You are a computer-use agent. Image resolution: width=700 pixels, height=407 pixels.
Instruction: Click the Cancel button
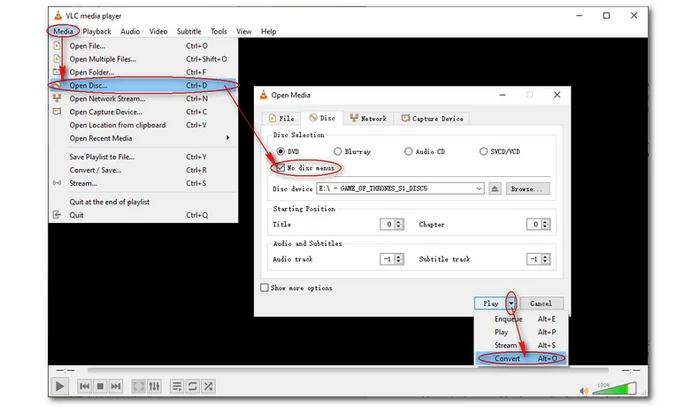click(x=541, y=303)
